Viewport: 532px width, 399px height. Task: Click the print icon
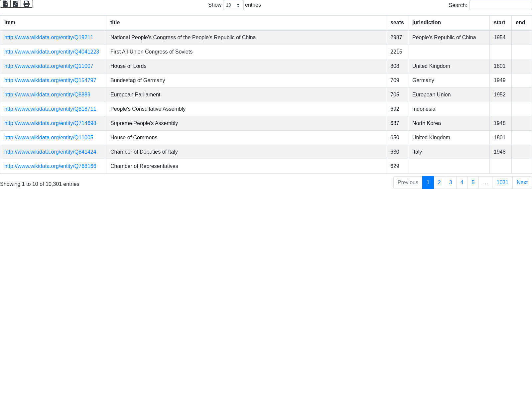pyautogui.click(x=27, y=4)
